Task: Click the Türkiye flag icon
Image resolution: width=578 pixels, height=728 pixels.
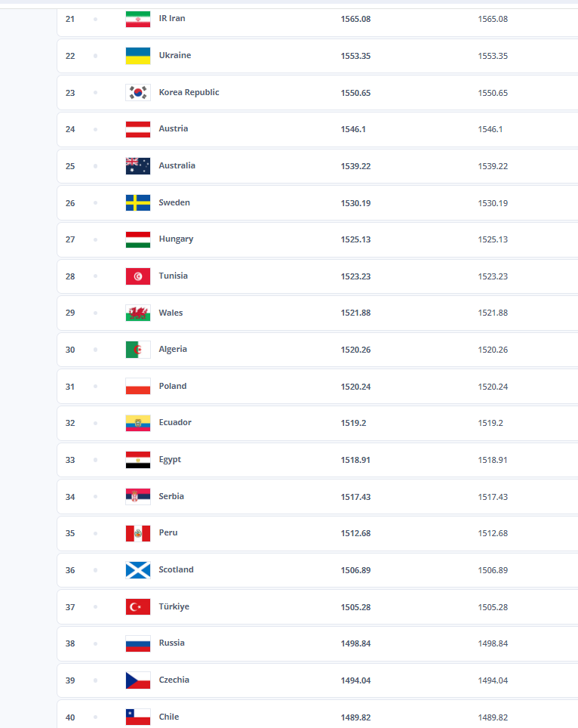Action: pos(137,606)
